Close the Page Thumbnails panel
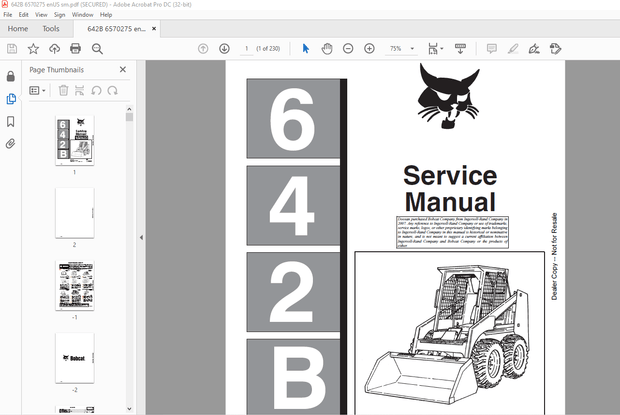The image size is (620, 415). (x=123, y=70)
